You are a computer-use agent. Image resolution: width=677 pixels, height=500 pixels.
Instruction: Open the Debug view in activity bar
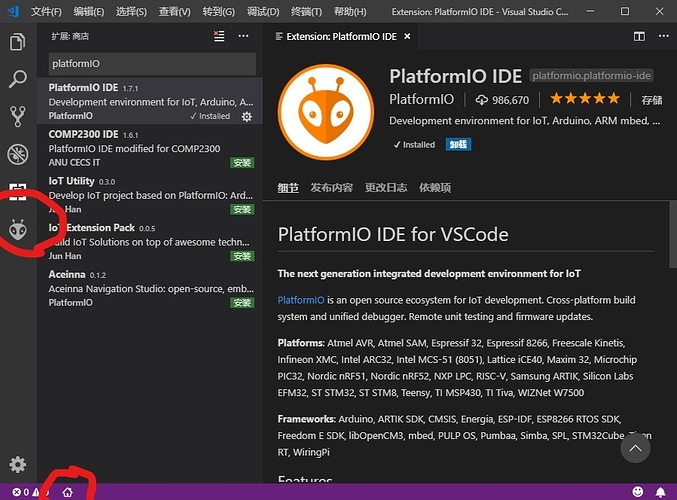pyautogui.click(x=18, y=154)
